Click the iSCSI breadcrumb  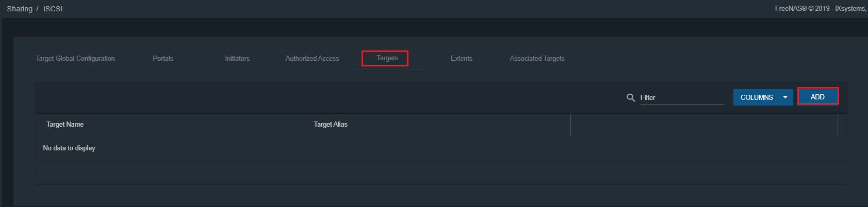tap(53, 9)
